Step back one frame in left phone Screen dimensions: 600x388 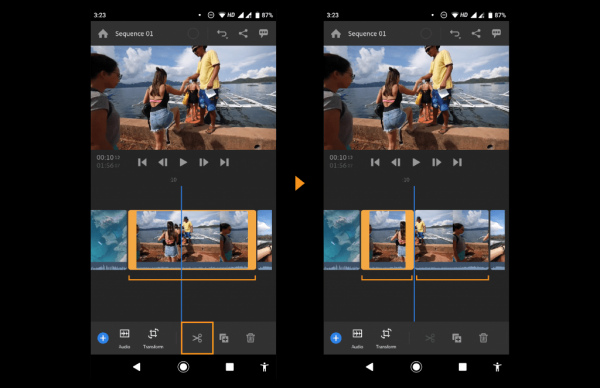pos(163,162)
